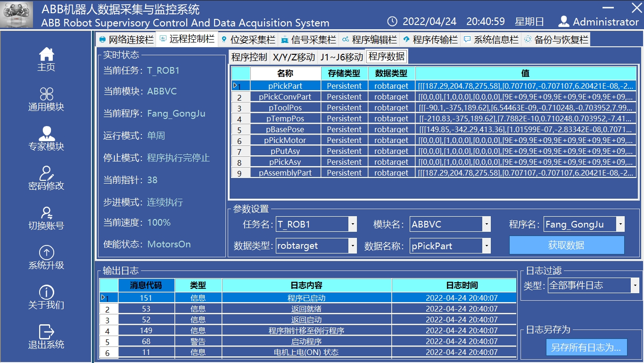Viewport: 644px width, 363px height.
Task: Switch to 备份与恢复栏 tab
Action: (556, 39)
